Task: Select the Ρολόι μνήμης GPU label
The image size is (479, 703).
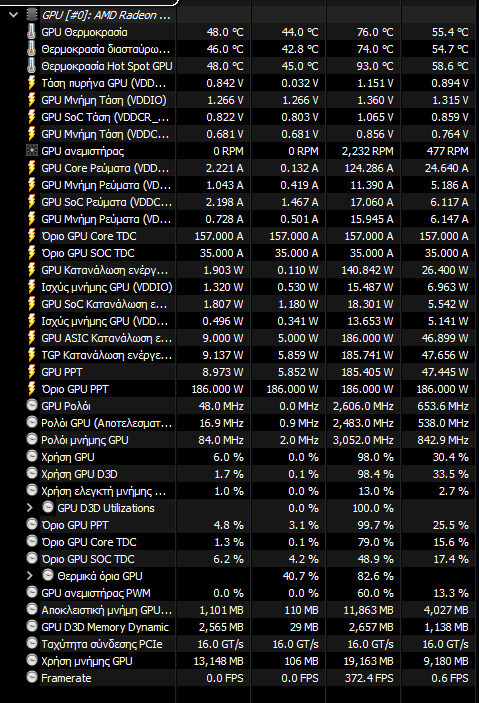Action: 85,440
